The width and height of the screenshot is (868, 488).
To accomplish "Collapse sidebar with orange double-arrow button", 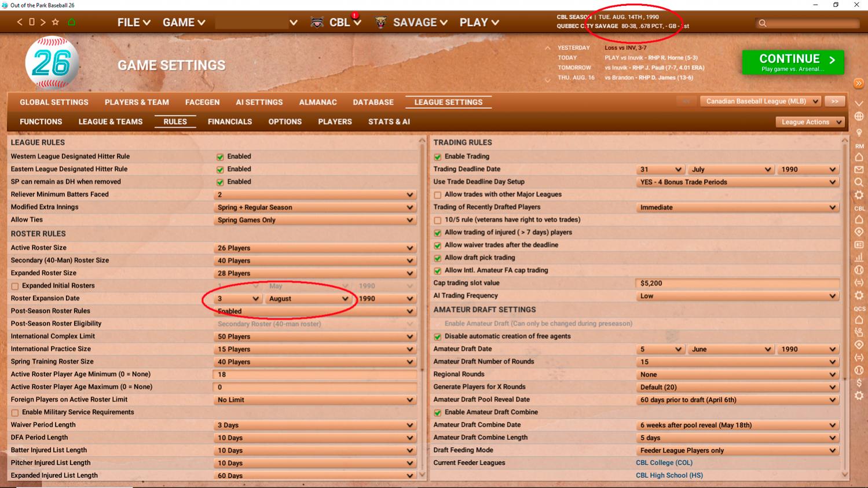I will click(859, 84).
